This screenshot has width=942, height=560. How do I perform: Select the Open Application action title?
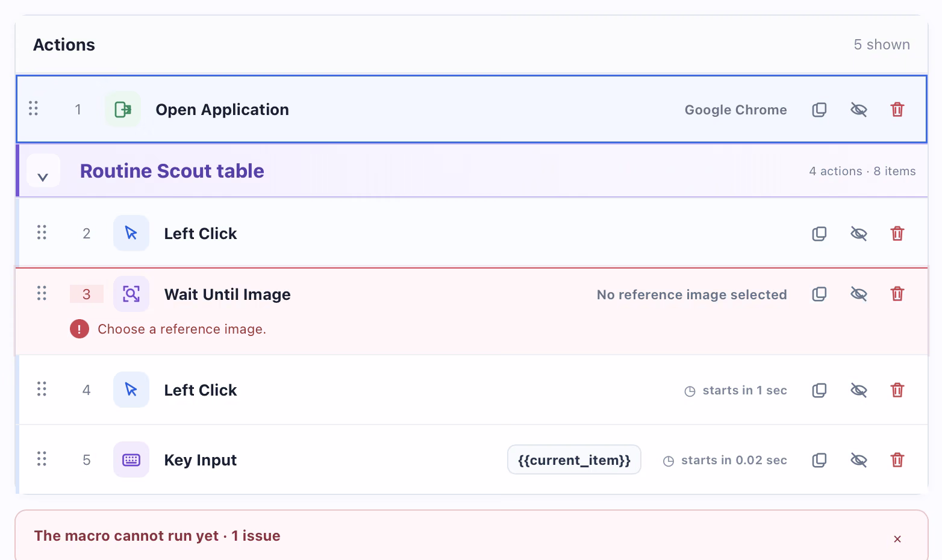point(222,110)
